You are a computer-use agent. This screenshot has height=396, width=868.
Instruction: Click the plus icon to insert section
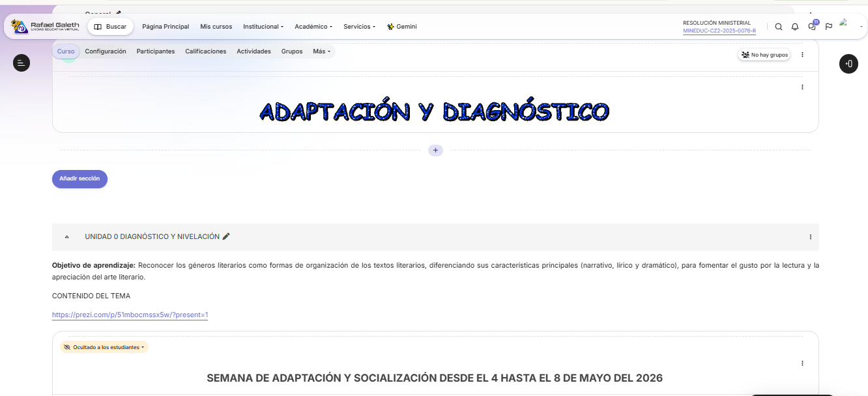435,150
